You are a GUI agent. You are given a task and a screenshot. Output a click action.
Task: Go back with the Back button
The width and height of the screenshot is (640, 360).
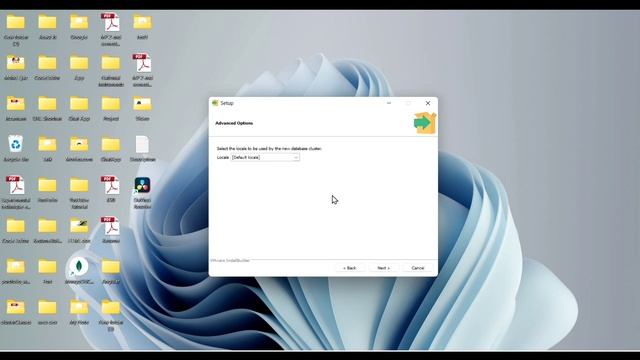click(x=349, y=268)
